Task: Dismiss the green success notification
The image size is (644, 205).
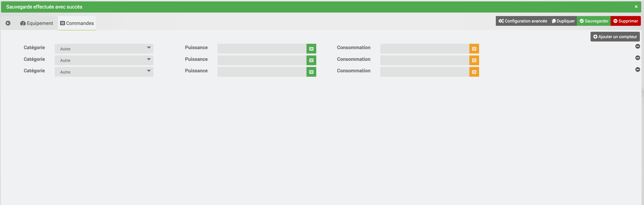Action: click(636, 7)
